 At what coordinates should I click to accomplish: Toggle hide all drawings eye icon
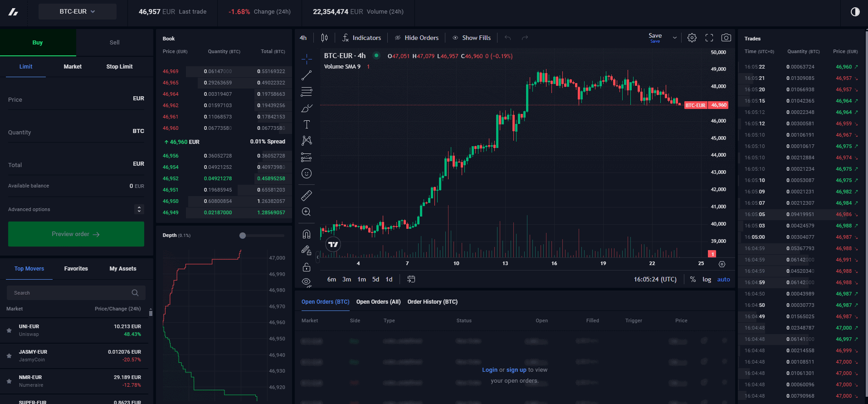[x=307, y=282]
